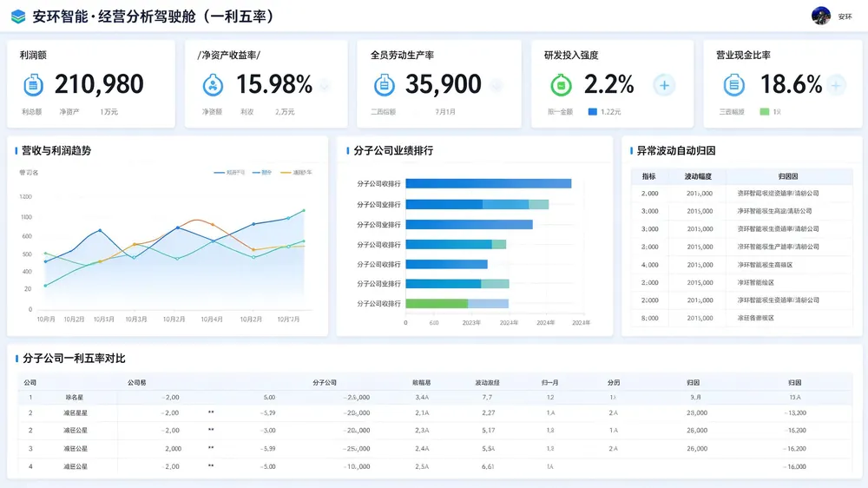Image resolution: width=868 pixels, height=488 pixels.
Task: Sort by 波动幅度 column header
Action: tap(698, 176)
